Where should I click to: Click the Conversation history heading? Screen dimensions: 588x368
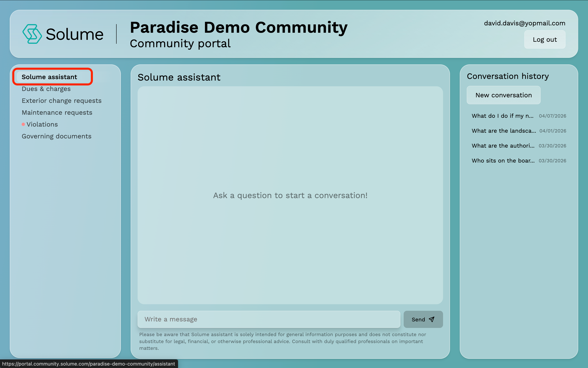pyautogui.click(x=508, y=76)
